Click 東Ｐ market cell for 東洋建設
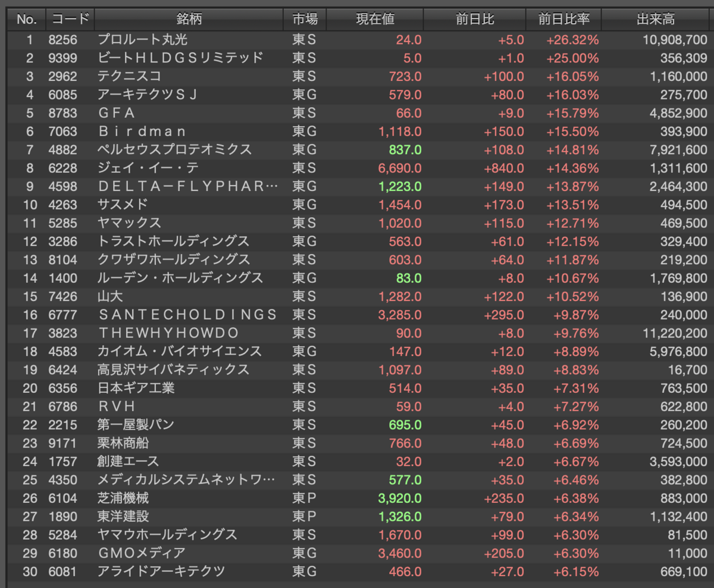This screenshot has height=588, width=714. click(x=304, y=517)
